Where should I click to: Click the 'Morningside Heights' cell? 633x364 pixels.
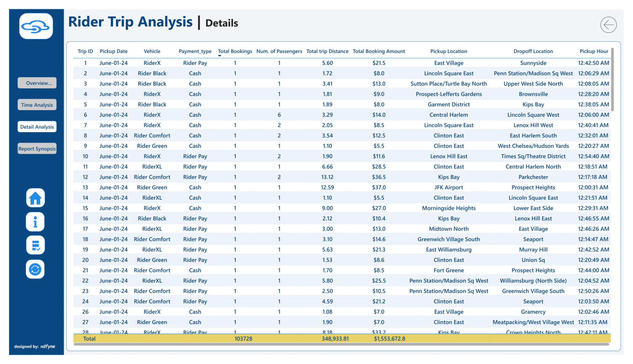point(449,208)
